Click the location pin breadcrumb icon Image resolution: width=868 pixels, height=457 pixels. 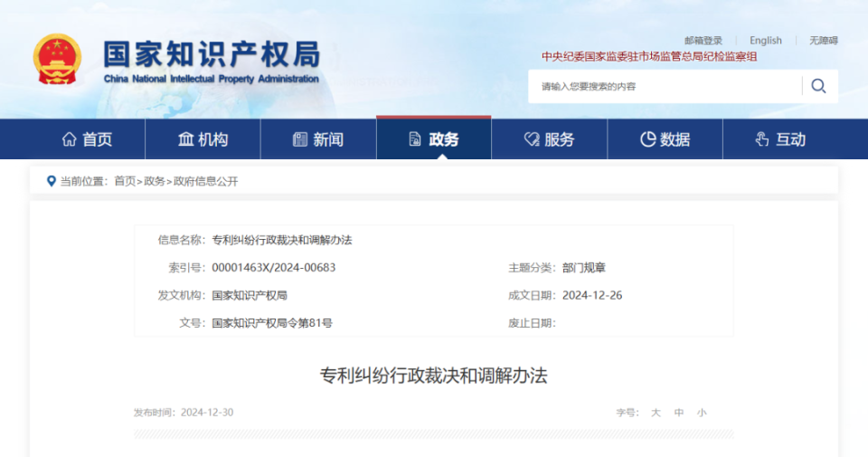click(52, 181)
